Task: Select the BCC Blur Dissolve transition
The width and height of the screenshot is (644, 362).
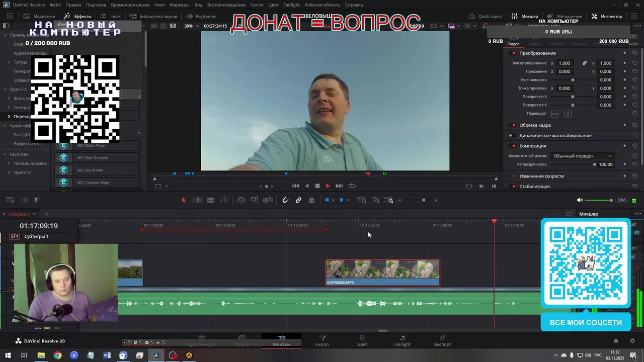Action: [x=98, y=158]
